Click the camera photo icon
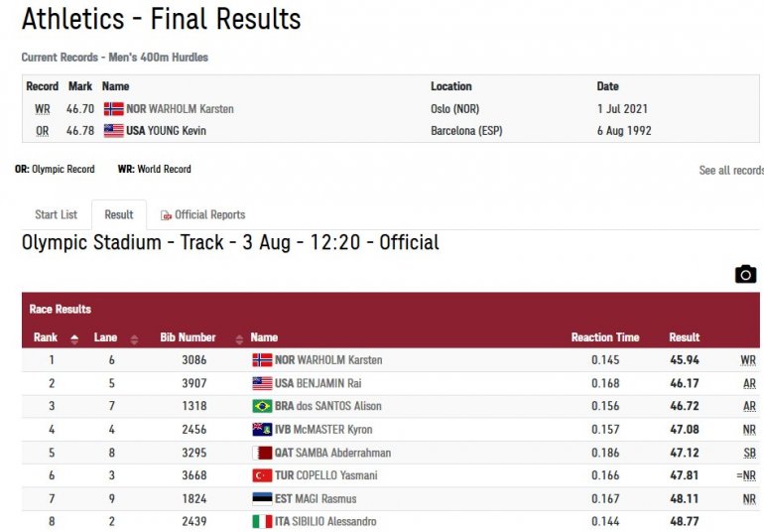 (745, 274)
